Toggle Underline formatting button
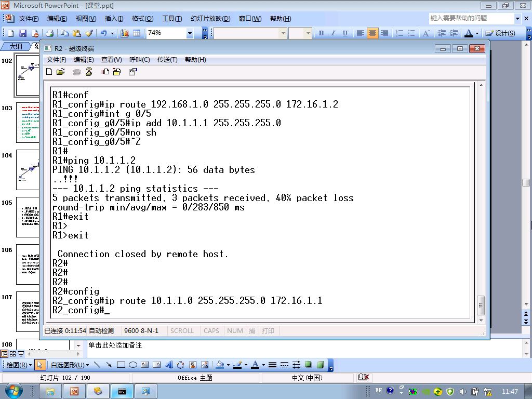 pyautogui.click(x=345, y=33)
